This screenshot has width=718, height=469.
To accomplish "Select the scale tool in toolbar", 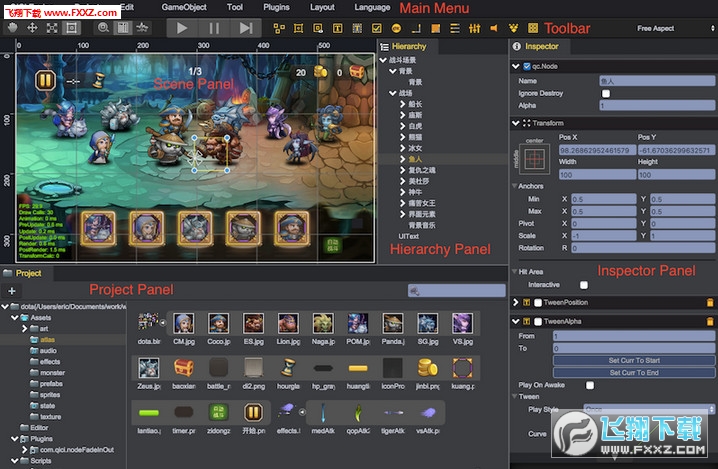I will point(52,28).
